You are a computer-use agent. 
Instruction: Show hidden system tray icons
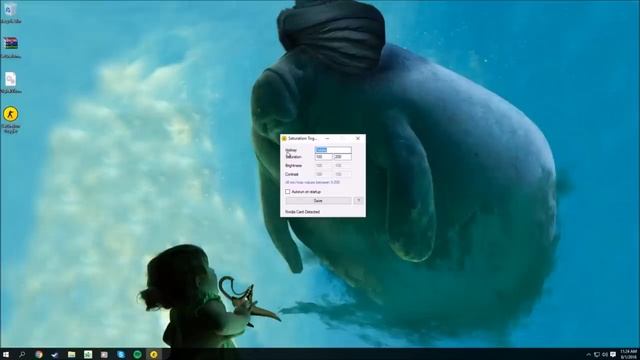point(588,354)
